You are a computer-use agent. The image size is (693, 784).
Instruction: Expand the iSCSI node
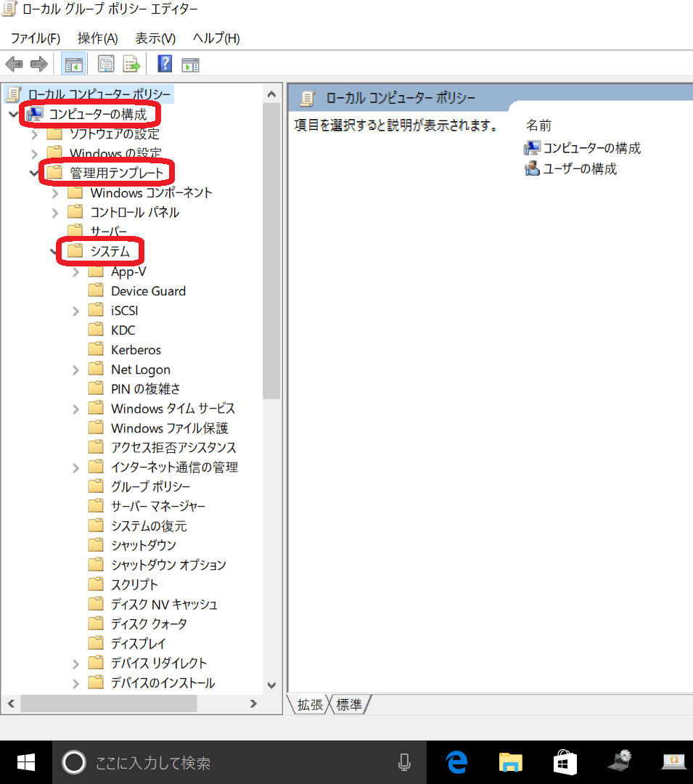click(x=76, y=311)
